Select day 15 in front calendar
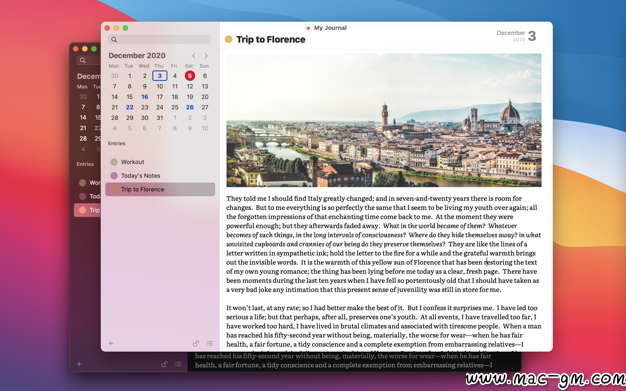Image resolution: width=626 pixels, height=391 pixels. coord(129,97)
